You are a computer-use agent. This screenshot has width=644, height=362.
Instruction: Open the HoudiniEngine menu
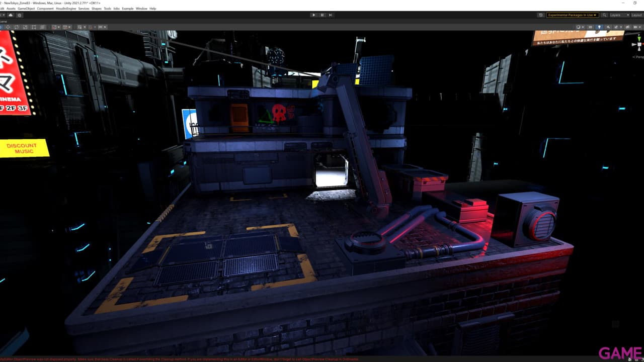66,9
